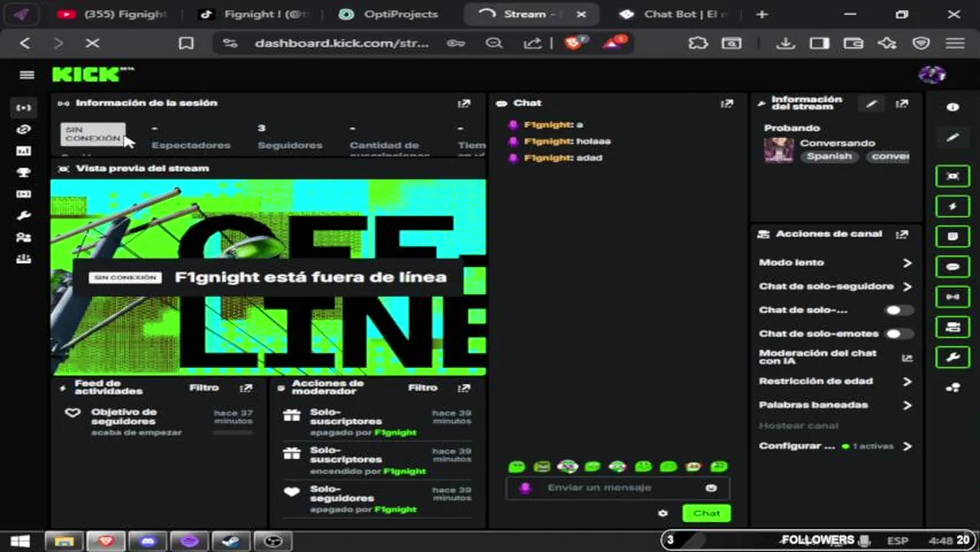Switch to the Figniight YouTube tab
Image resolution: width=980 pixels, height=552 pixels.
(111, 14)
